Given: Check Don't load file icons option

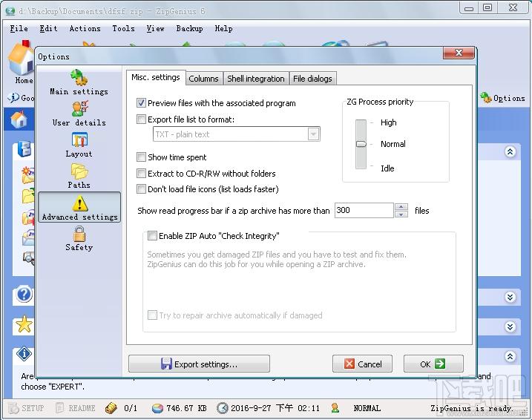Looking at the screenshot, I should (141, 189).
